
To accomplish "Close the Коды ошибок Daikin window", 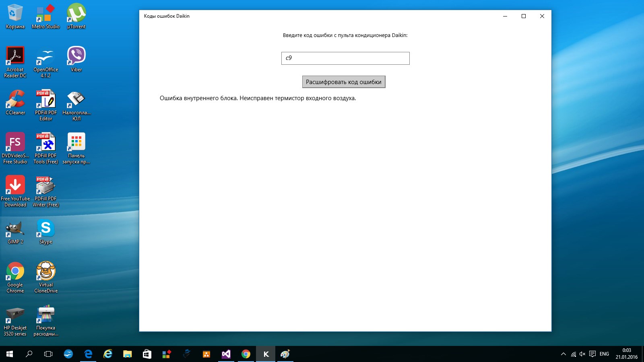I will 542,16.
